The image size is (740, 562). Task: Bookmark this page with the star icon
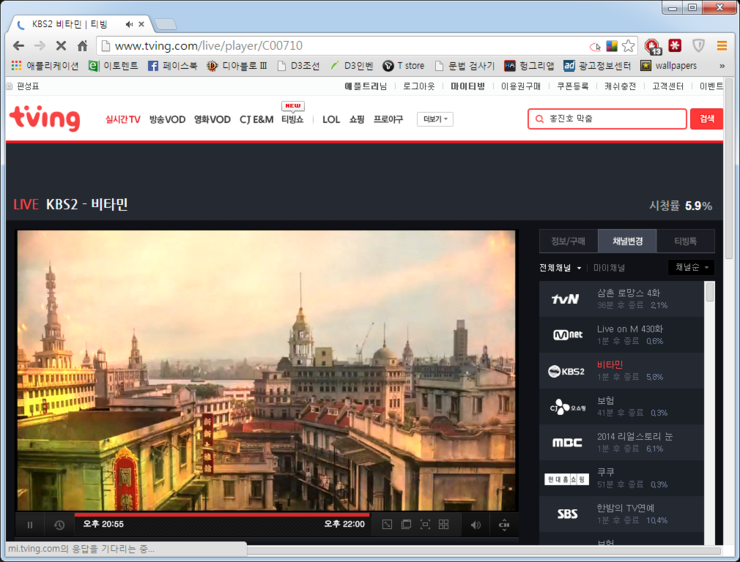point(628,46)
